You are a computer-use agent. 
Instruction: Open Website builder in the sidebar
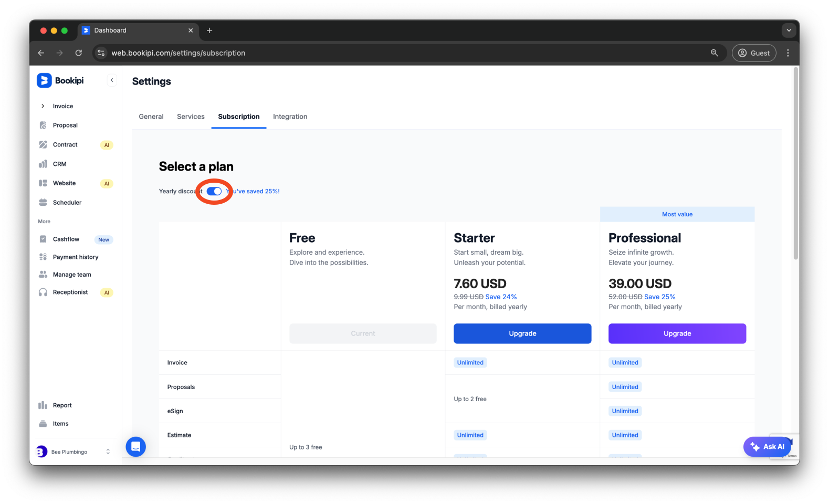click(64, 183)
